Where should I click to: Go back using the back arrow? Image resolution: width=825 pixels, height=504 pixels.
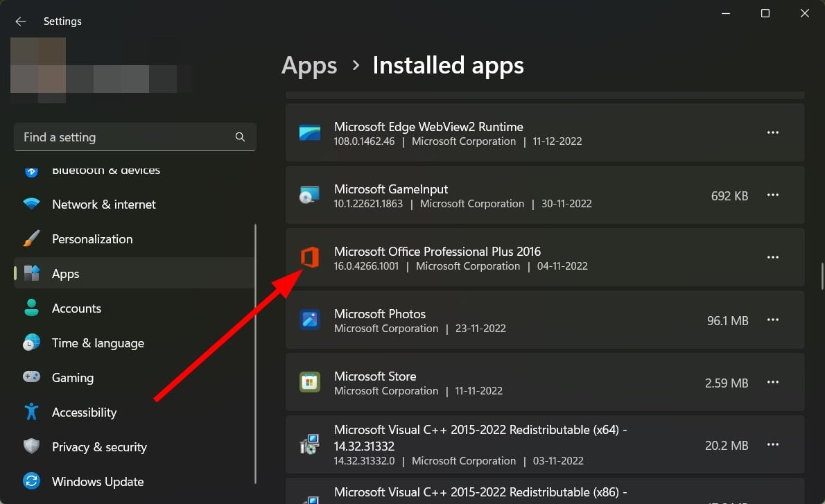[21, 21]
